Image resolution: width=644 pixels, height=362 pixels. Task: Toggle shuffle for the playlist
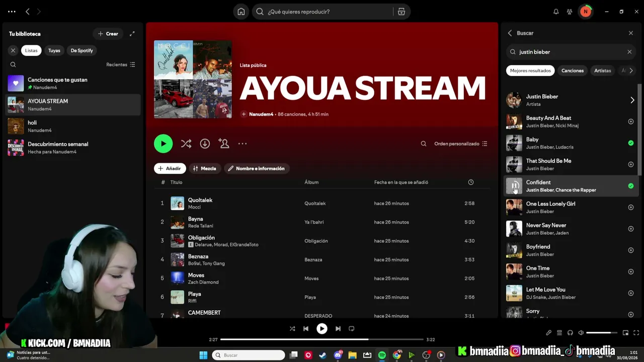coord(186,144)
